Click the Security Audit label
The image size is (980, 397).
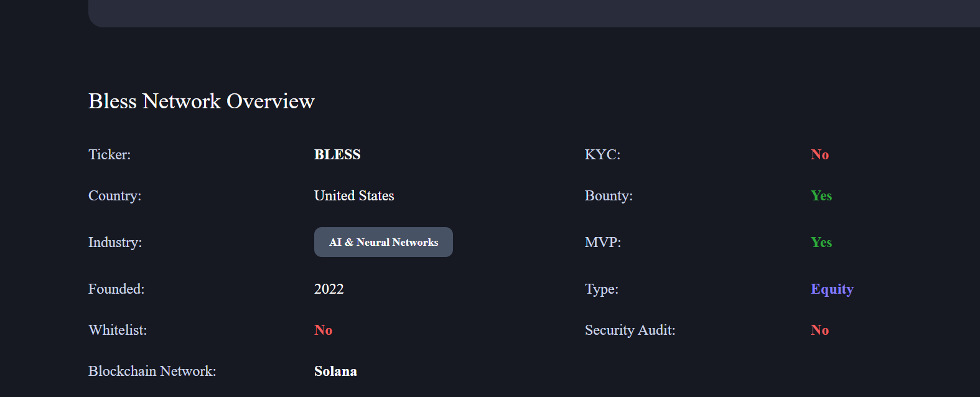tap(630, 330)
